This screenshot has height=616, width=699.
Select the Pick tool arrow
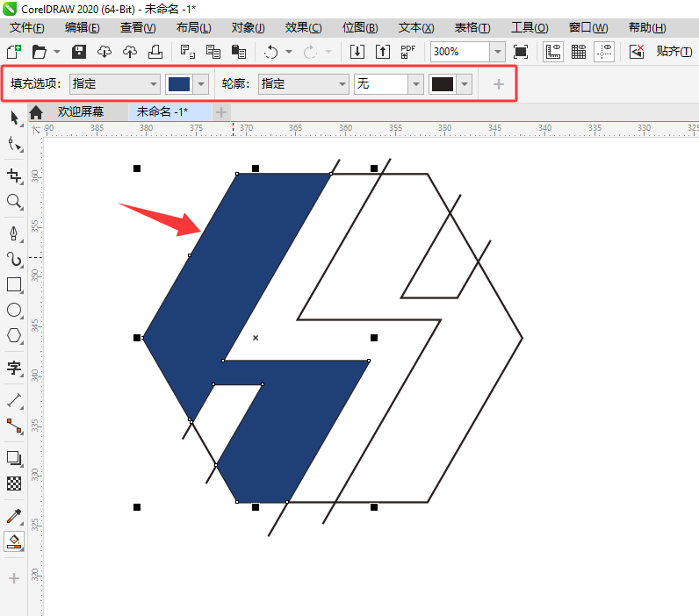point(15,118)
